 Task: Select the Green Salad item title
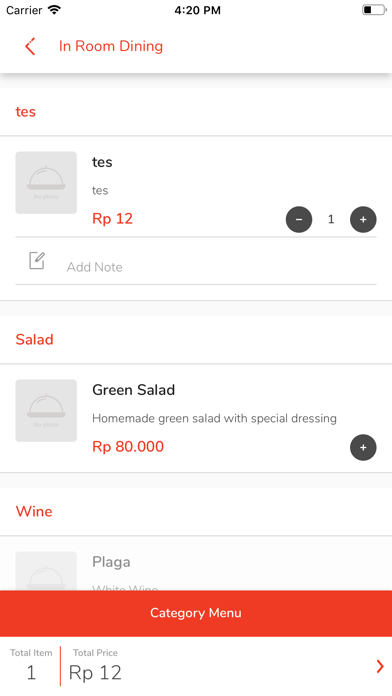[134, 390]
